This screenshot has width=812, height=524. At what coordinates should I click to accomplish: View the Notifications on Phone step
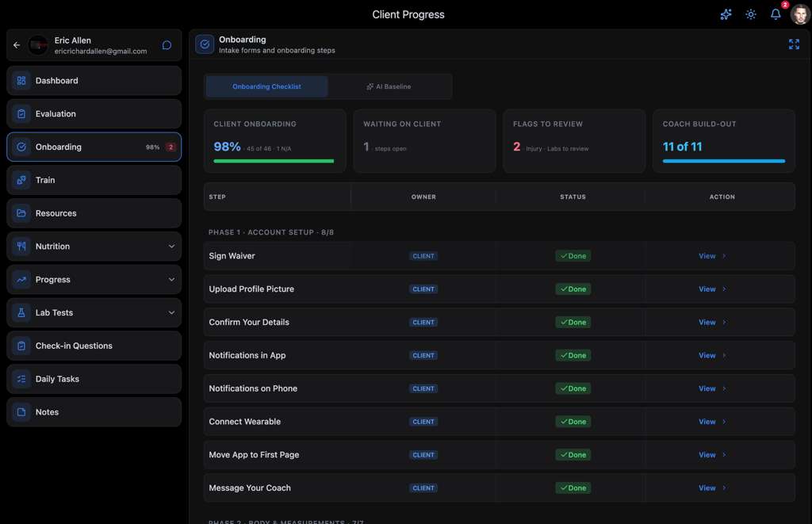[712, 388]
